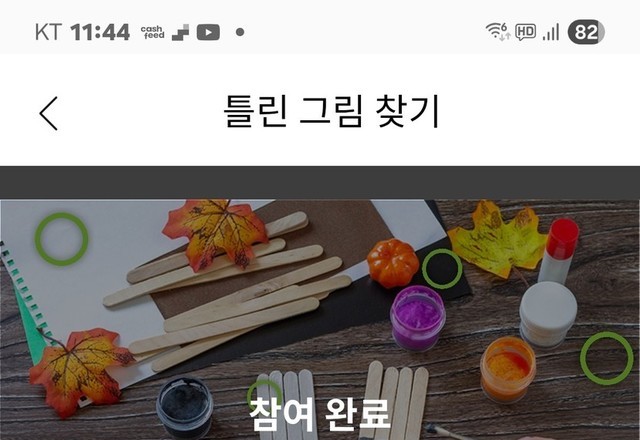Tap the green circle beside the pumpkin
The image size is (640, 440).
tap(442, 269)
